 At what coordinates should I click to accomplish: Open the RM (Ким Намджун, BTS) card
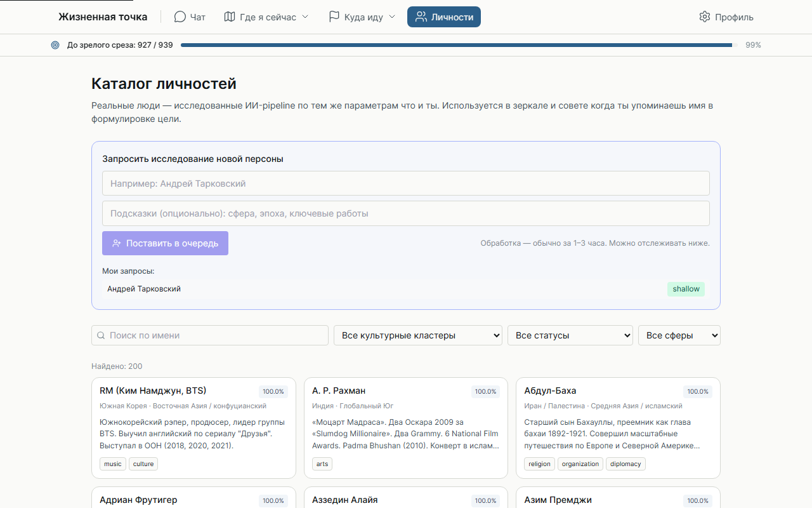pos(193,428)
